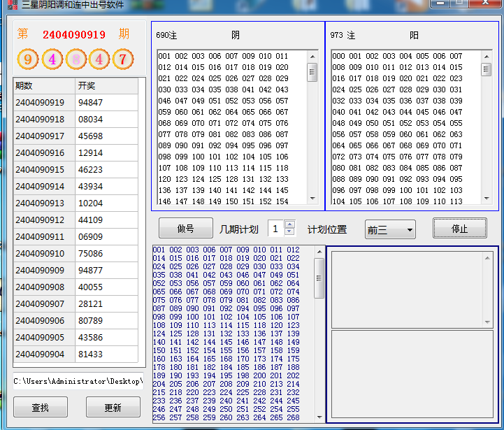Increase 几期计划 value with up arrow

290,225
